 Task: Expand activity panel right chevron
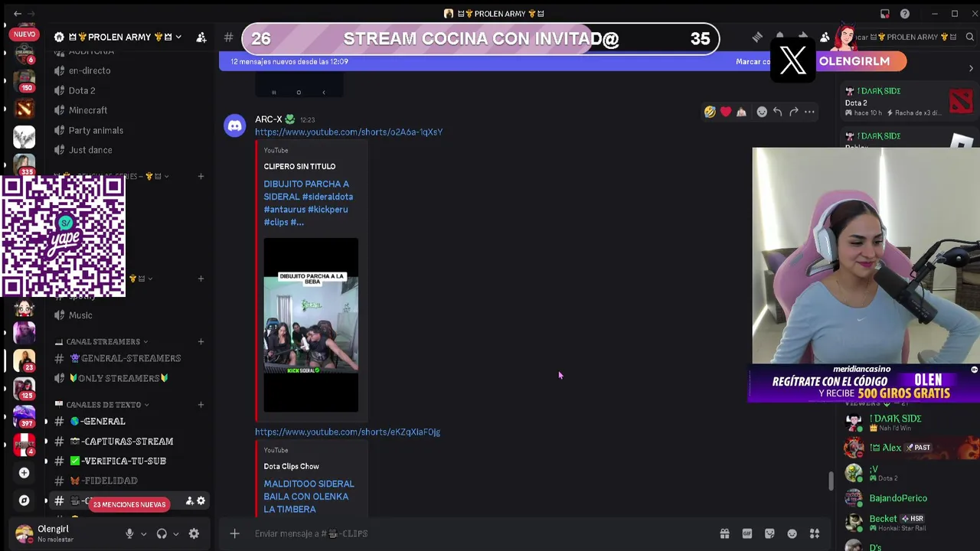971,69
